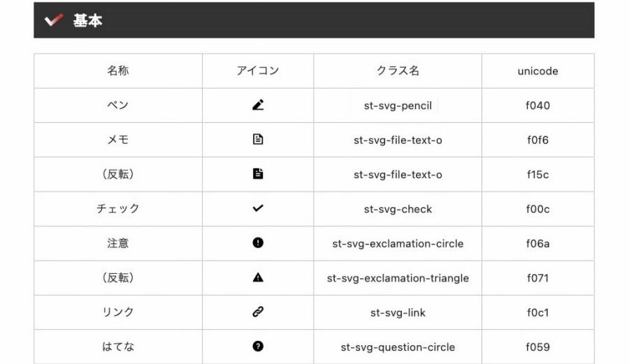This screenshot has width=629, height=364.
Task: Click the st-svg-question-circle class name
Action: click(398, 347)
